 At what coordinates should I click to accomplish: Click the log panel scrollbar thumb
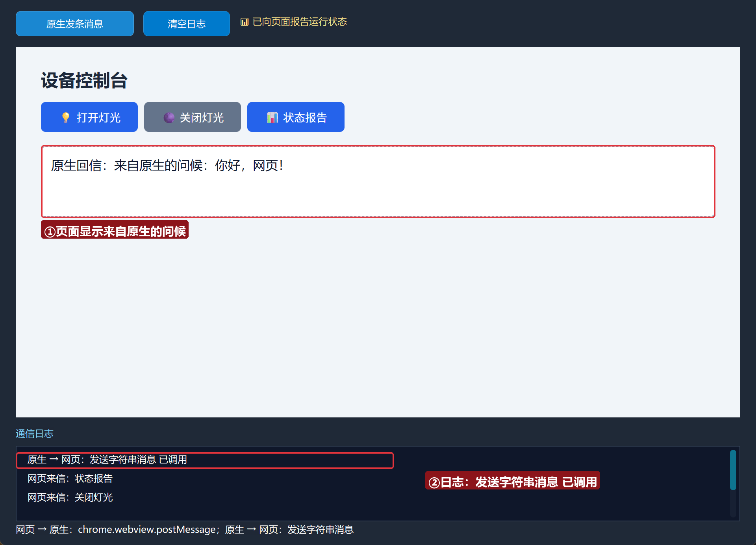coord(733,470)
